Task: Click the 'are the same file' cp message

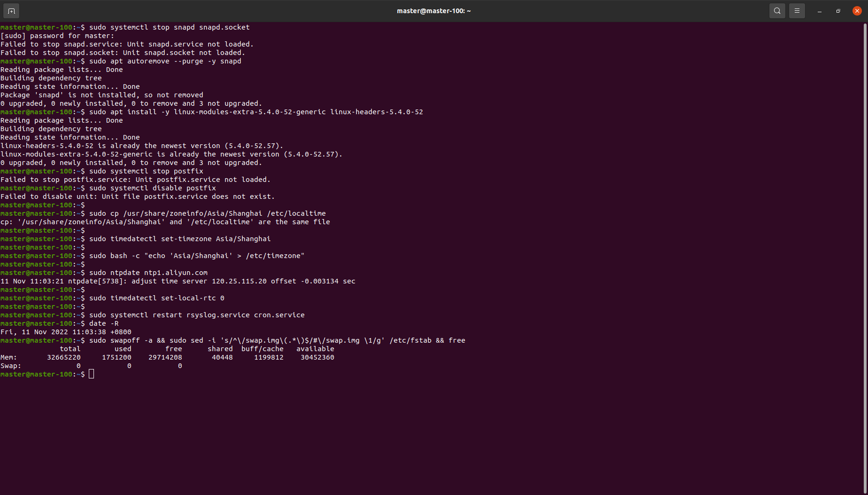Action: click(165, 222)
